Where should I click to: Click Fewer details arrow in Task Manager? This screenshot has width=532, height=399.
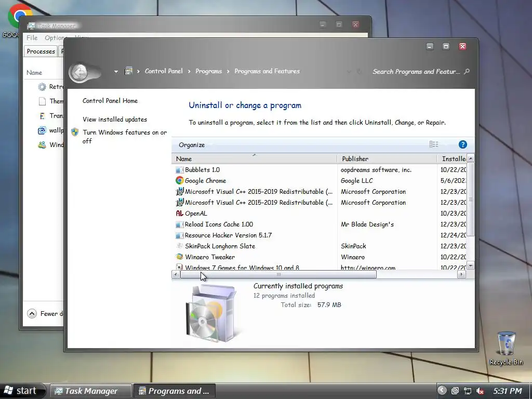[x=32, y=313]
